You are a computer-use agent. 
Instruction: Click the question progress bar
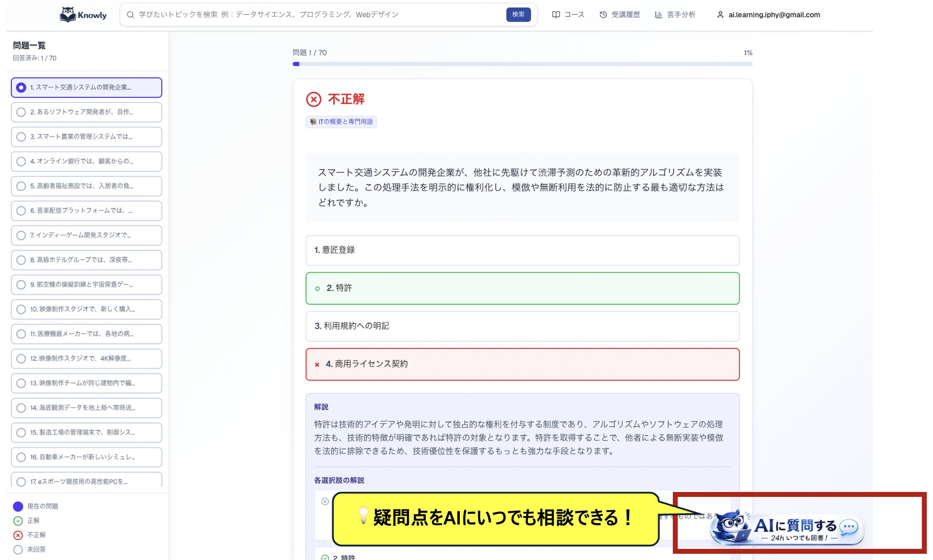522,64
